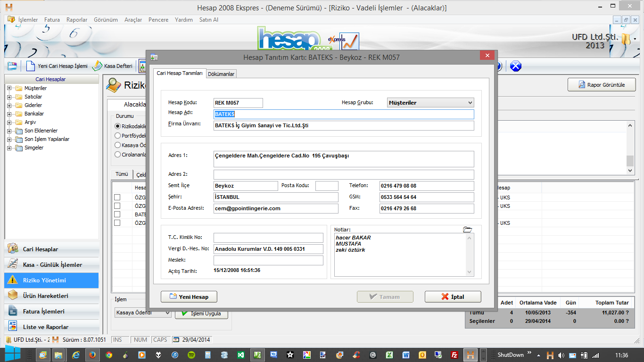Select the Kasaya Ödenenler radio button
This screenshot has height=362, width=644.
click(x=118, y=145)
